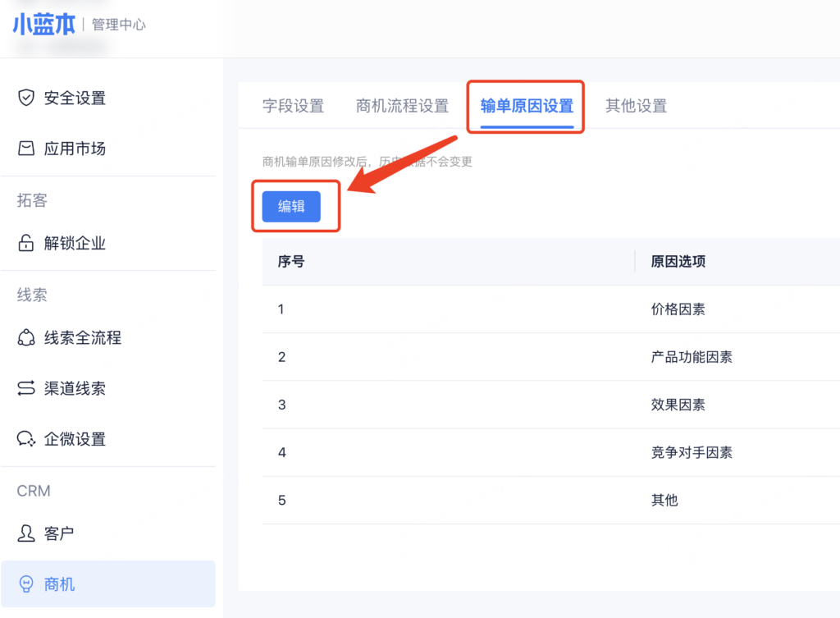Viewport: 840px width, 618px height.
Task: Click the chat bubble icon beside 企微设置
Action: point(26,439)
